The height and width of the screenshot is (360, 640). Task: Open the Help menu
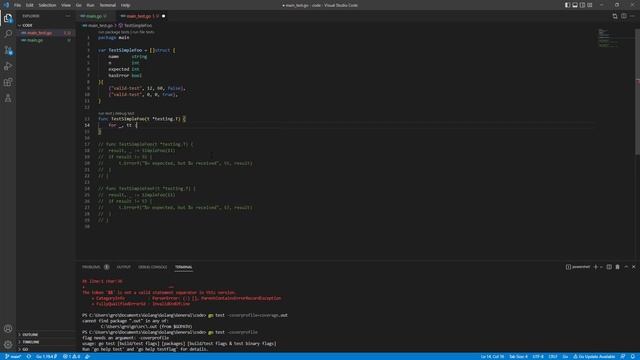click(x=125, y=5)
